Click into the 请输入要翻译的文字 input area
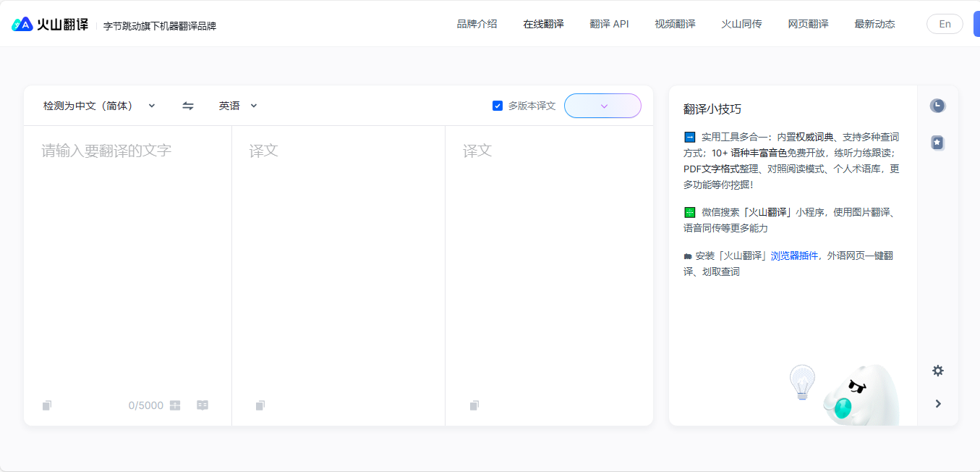980x472 pixels. (127, 261)
